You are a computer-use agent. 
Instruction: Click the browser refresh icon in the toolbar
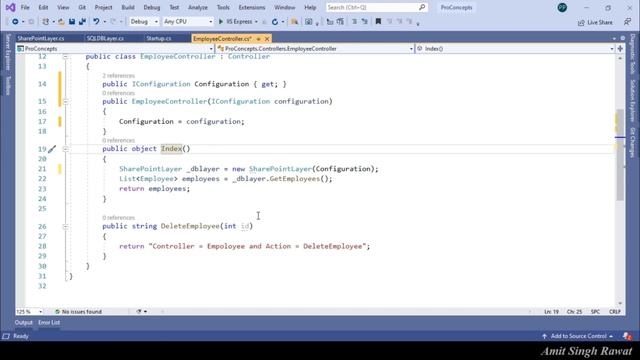[275, 22]
